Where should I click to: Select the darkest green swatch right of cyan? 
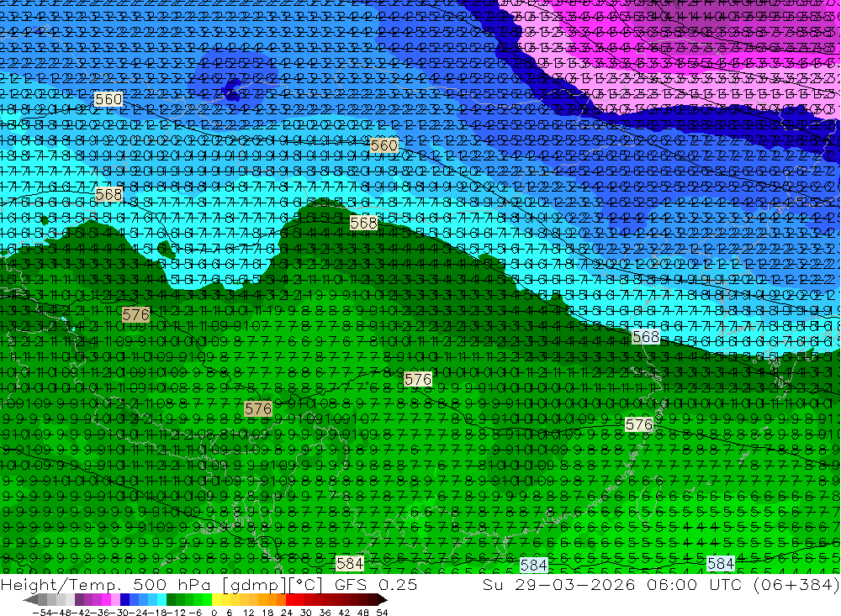(x=171, y=599)
